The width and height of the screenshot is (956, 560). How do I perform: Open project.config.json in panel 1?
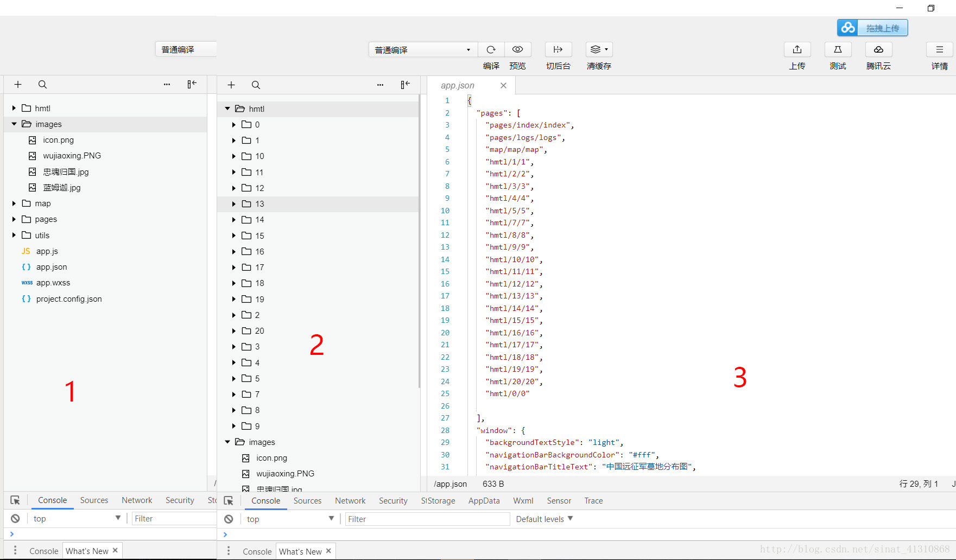click(x=69, y=299)
